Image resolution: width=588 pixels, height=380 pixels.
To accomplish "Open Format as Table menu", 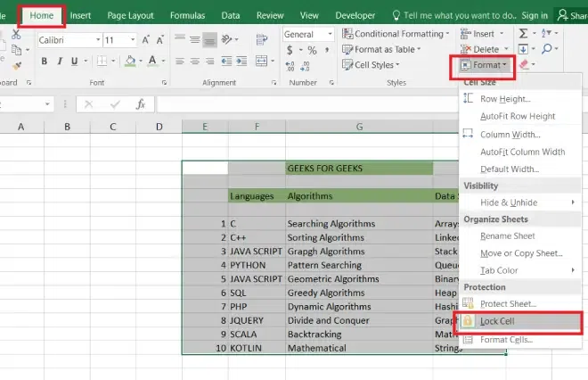I will tap(381, 50).
